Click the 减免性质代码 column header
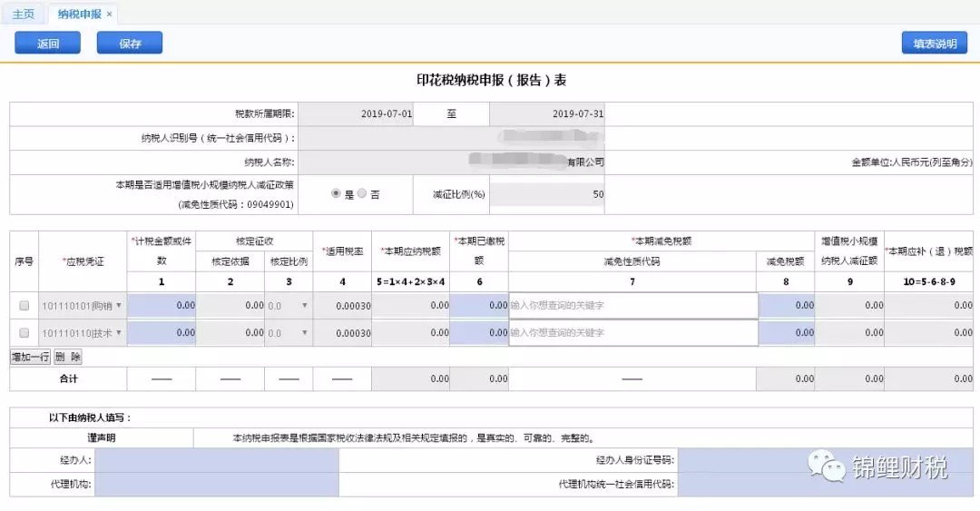The height and width of the screenshot is (511, 980). pos(632,261)
